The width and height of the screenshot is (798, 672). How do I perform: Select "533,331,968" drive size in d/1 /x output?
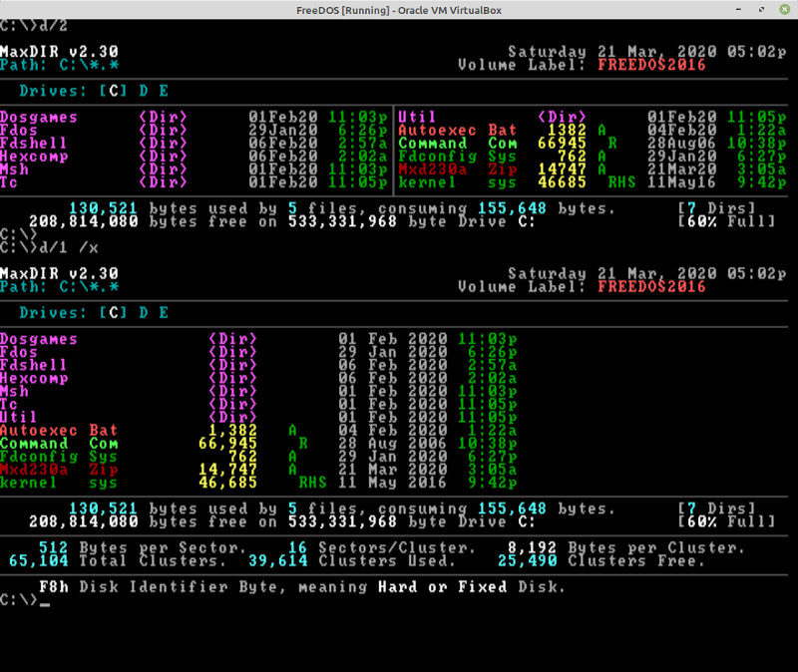tap(342, 521)
